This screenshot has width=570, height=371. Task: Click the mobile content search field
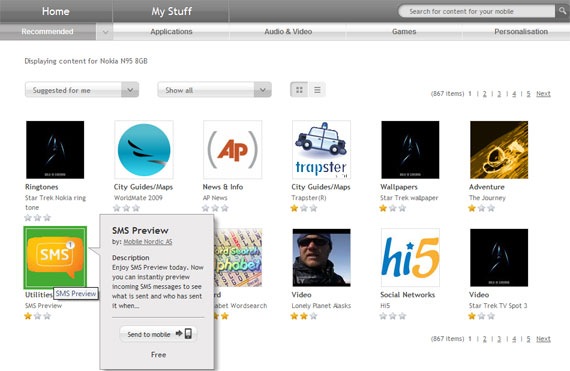coord(476,11)
